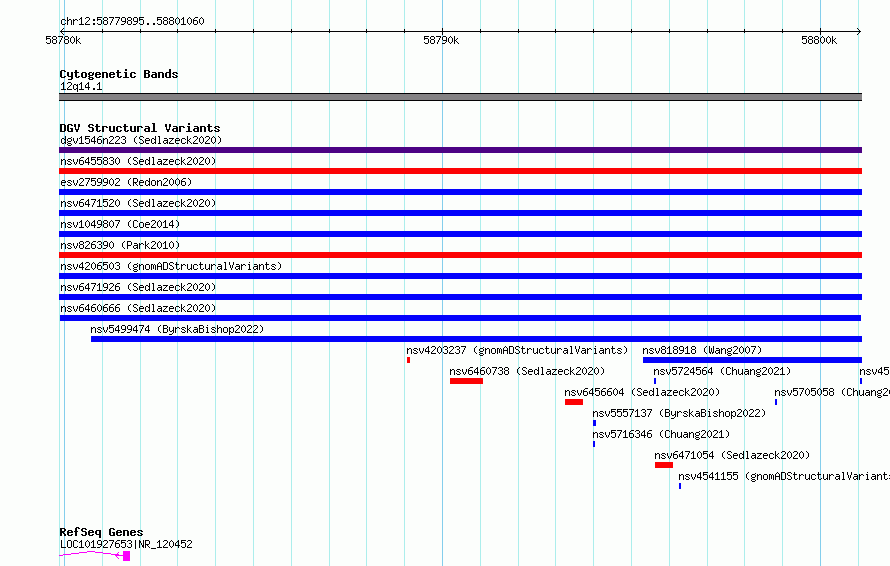Open nsv5705058 variant label
This screenshot has width=890, height=566.
pos(832,392)
